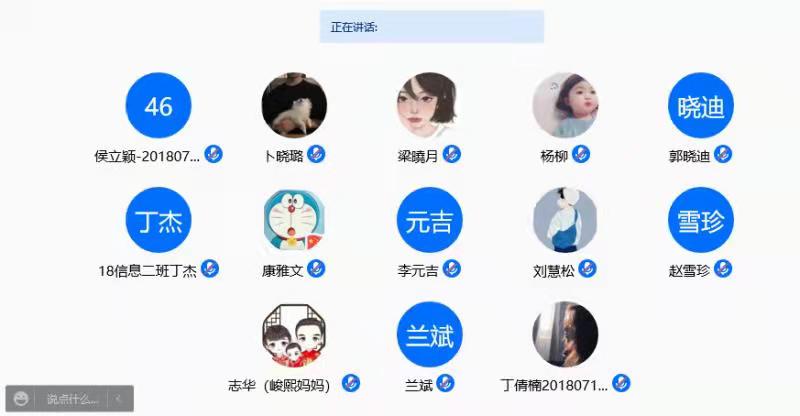Select the dog photo avatar of 卜晓璐

(294, 106)
